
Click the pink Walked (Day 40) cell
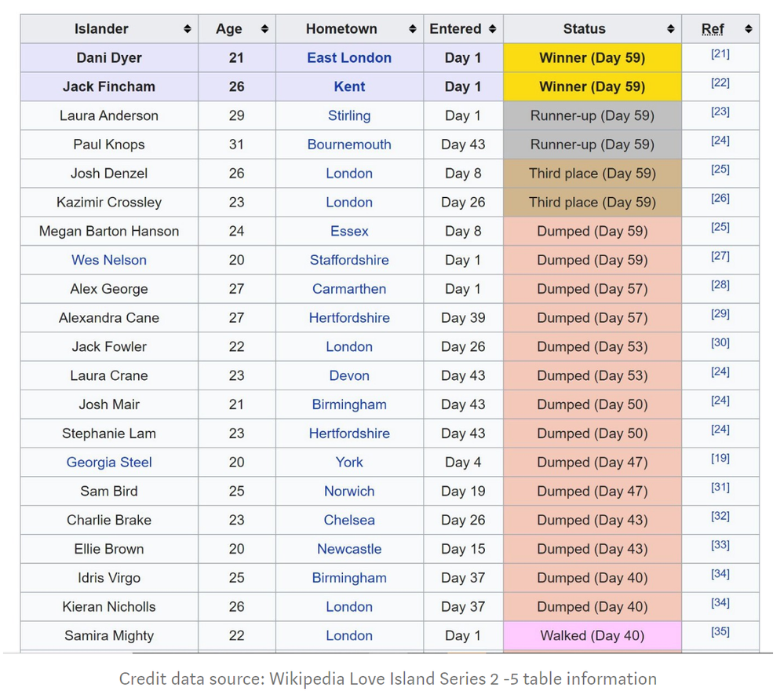593,636
